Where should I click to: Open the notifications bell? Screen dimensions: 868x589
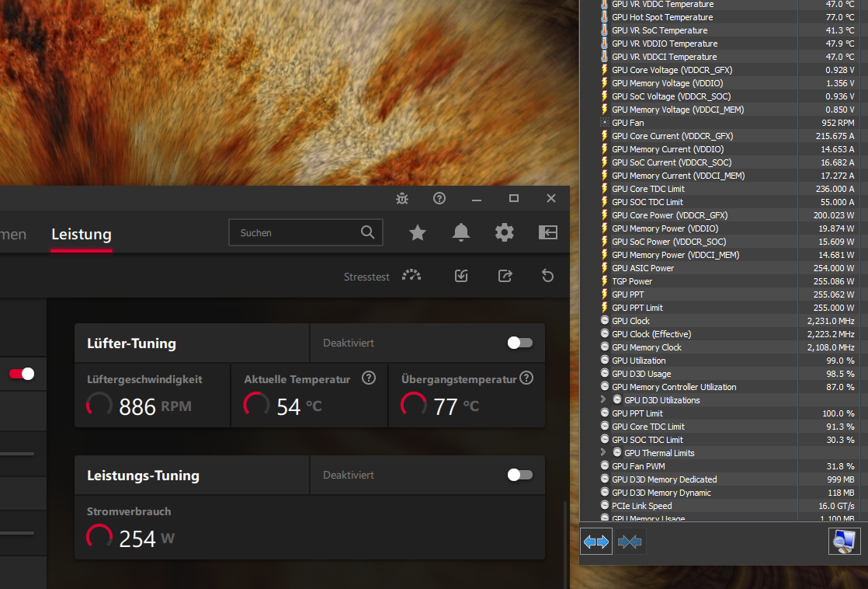(461, 232)
